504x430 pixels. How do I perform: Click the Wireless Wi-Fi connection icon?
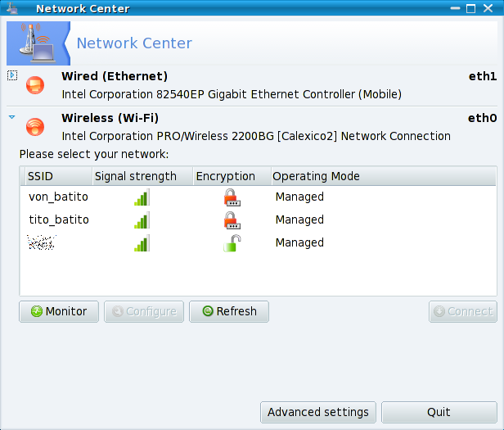(x=34, y=126)
